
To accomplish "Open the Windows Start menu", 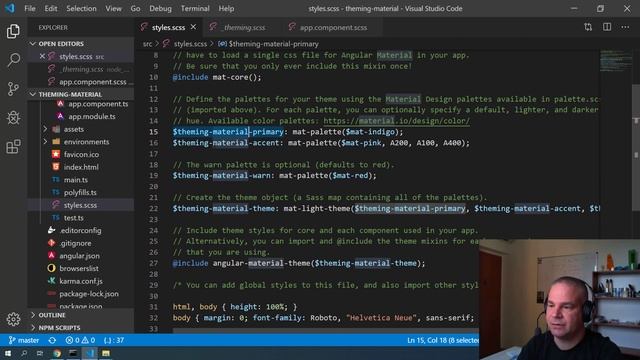I will point(8,353).
